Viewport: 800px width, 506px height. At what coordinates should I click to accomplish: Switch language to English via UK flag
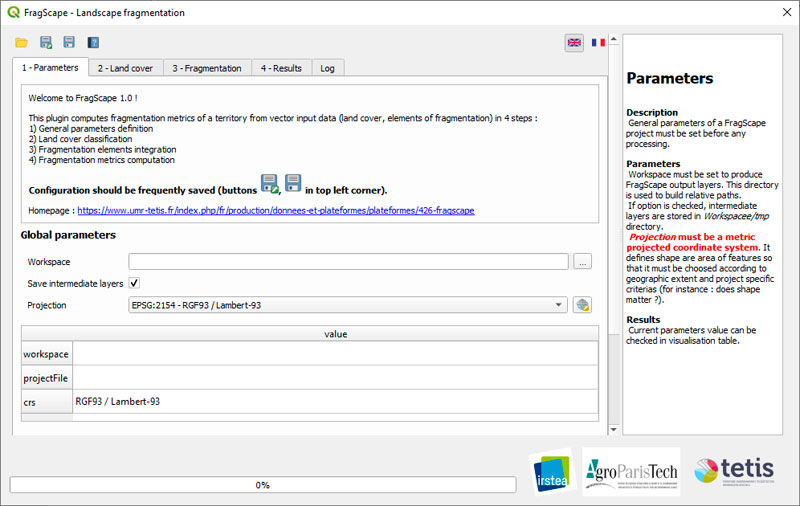574,42
